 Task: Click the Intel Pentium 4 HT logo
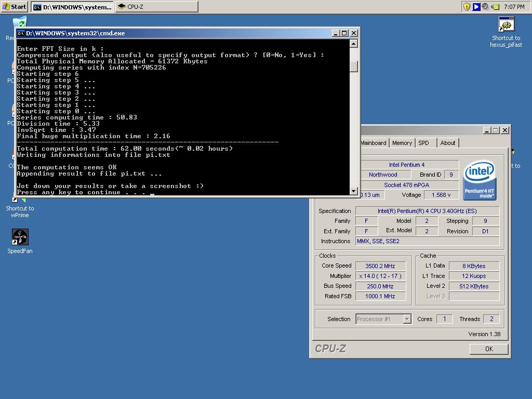click(480, 180)
